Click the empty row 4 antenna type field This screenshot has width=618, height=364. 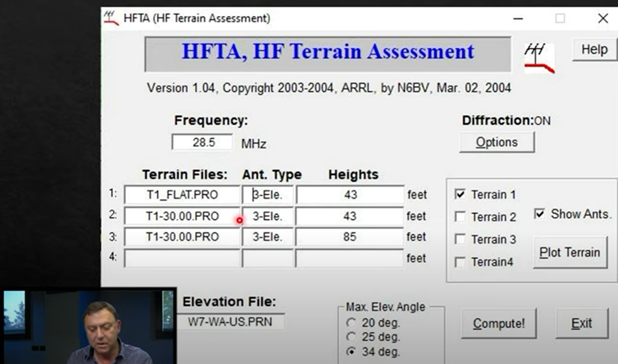click(x=268, y=258)
